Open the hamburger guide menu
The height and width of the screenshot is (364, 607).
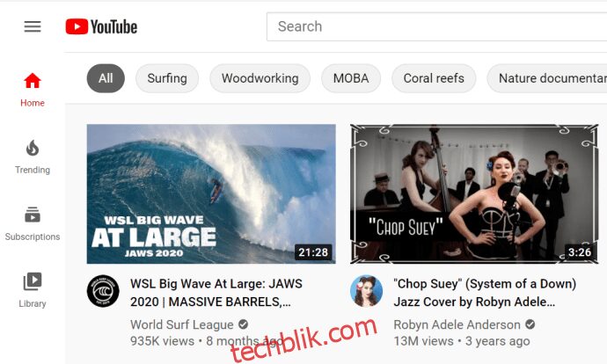pyautogui.click(x=33, y=26)
